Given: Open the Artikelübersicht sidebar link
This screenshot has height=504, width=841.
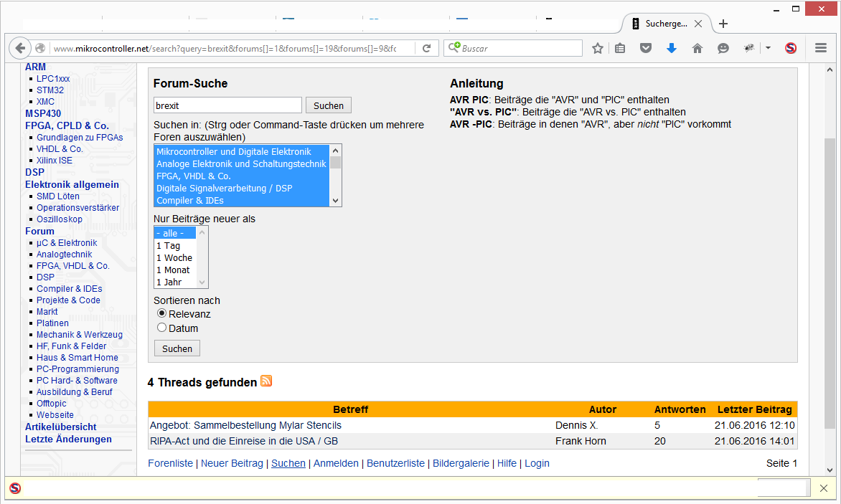Looking at the screenshot, I should (x=60, y=427).
